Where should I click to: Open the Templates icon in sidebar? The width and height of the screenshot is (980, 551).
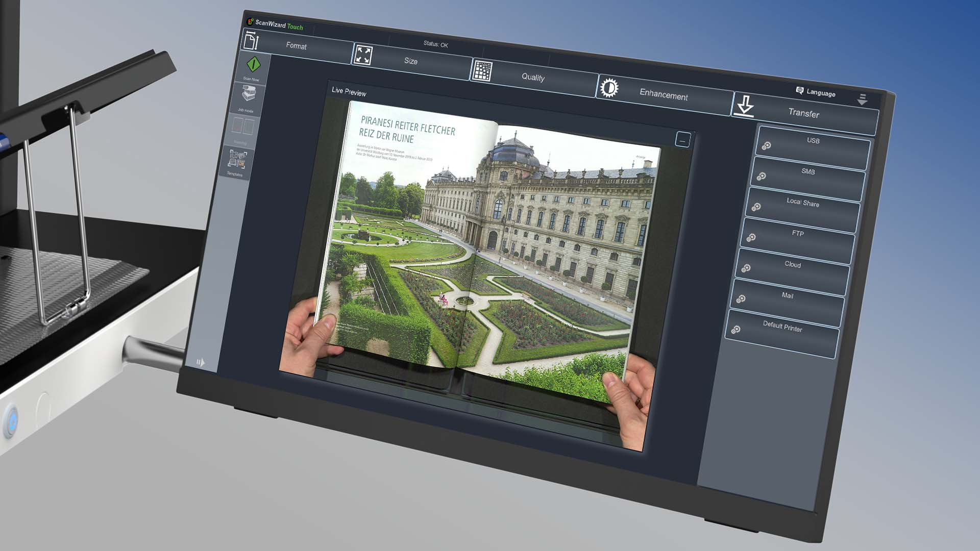[237, 161]
